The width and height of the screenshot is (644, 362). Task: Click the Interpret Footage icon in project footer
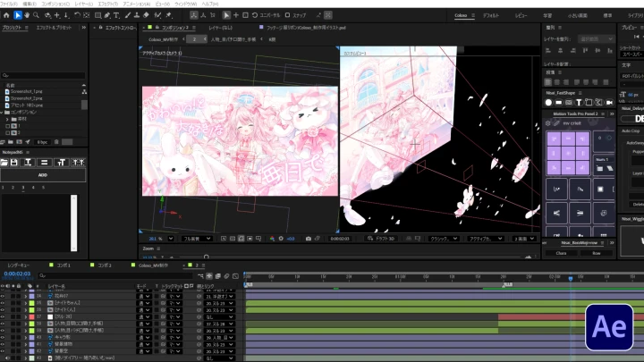[3, 142]
